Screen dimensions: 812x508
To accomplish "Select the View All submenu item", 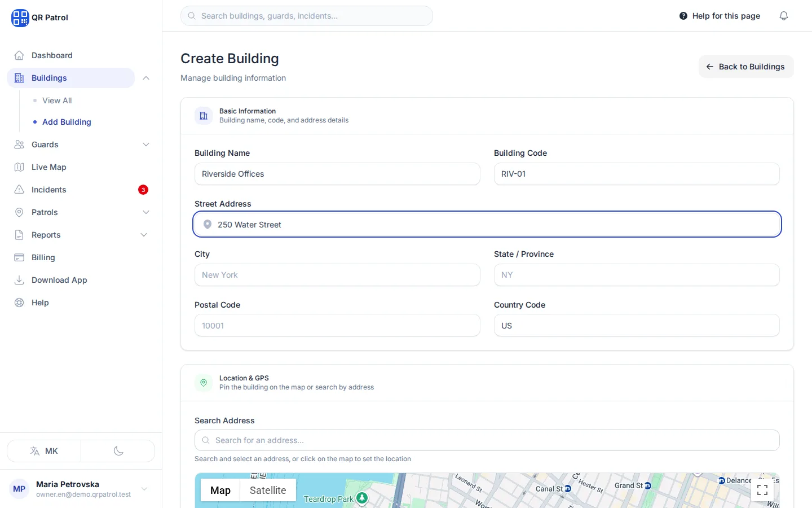I will tap(57, 100).
